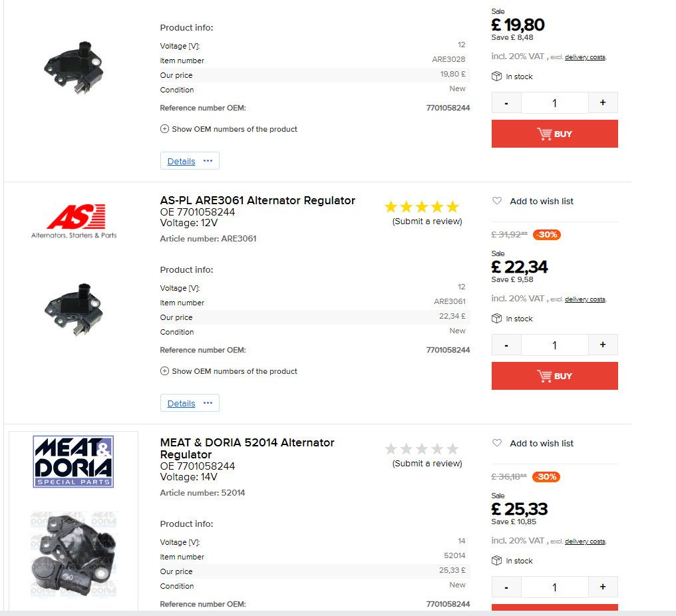Click the three-dots icon on ARE3061 Details
The height and width of the screenshot is (616, 676).
(x=208, y=403)
